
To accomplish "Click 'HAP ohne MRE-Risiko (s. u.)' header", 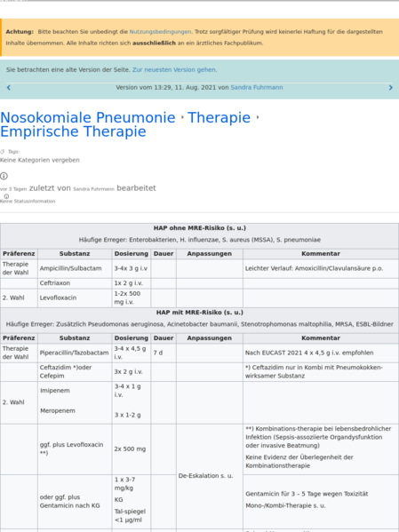I will [200, 228].
